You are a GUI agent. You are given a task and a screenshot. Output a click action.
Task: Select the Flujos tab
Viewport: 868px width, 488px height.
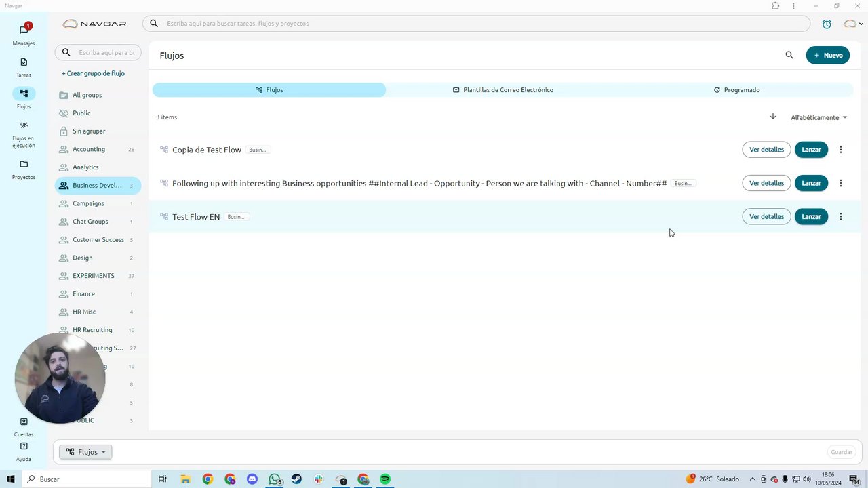(x=269, y=89)
